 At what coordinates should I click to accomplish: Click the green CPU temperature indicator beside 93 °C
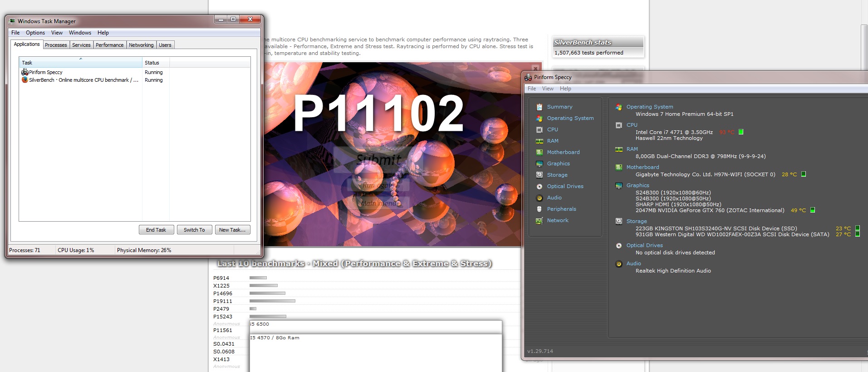pyautogui.click(x=741, y=132)
